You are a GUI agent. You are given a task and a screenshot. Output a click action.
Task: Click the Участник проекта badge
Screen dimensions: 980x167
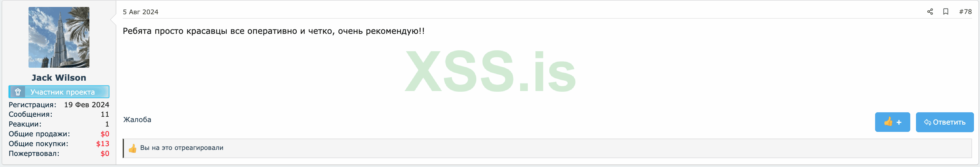(x=59, y=92)
